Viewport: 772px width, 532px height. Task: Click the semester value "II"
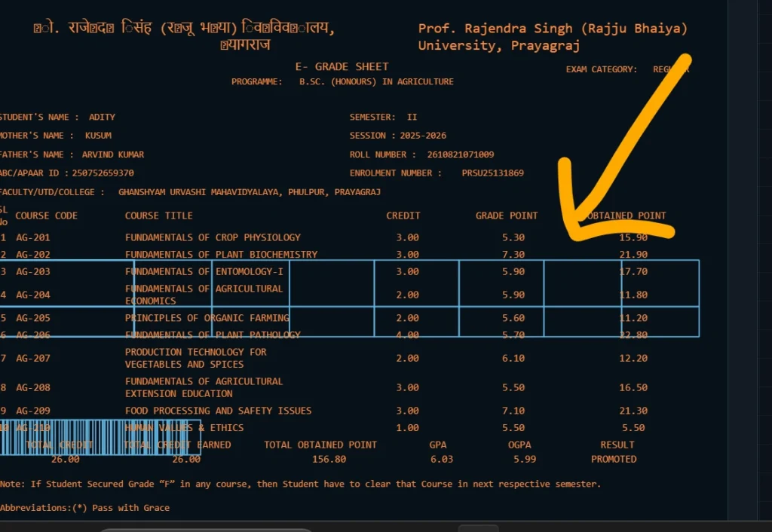pos(412,117)
